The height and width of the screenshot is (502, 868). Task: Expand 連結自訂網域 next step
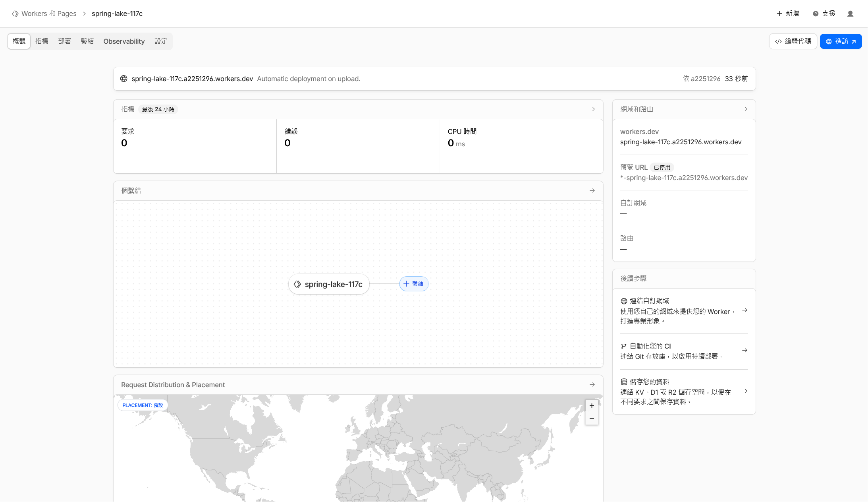click(745, 310)
